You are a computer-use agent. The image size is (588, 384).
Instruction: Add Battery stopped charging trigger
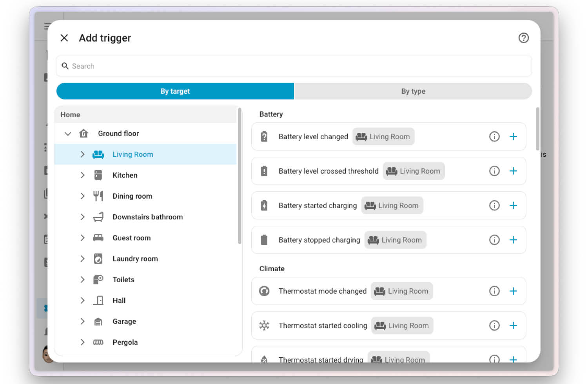coord(513,240)
